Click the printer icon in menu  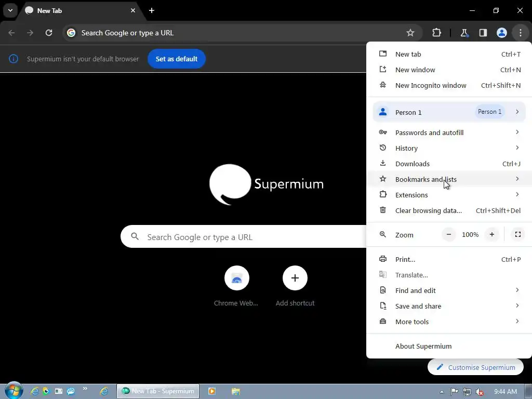click(x=383, y=259)
